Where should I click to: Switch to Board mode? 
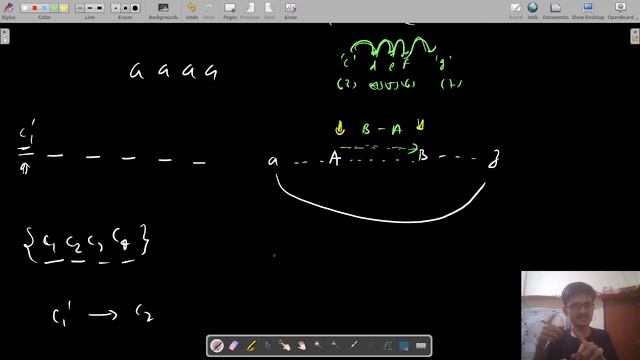[516, 10]
